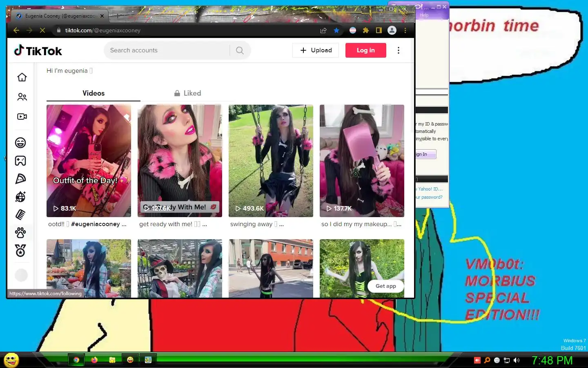Open the TikTok three-dot more menu
Screen dimensions: 588x368
pos(399,50)
